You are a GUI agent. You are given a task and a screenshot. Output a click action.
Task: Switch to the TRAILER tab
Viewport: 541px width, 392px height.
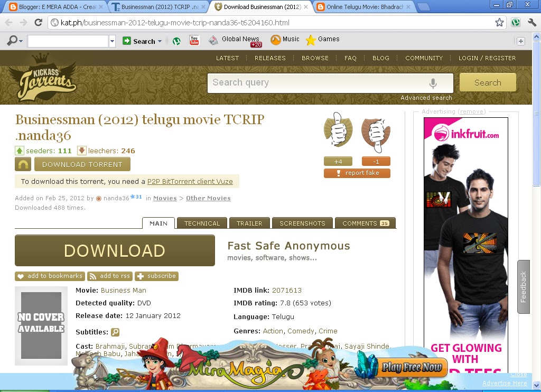[x=249, y=223]
